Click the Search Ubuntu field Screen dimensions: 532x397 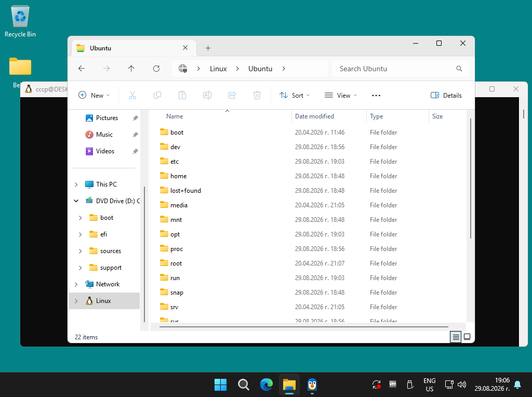[x=401, y=69]
